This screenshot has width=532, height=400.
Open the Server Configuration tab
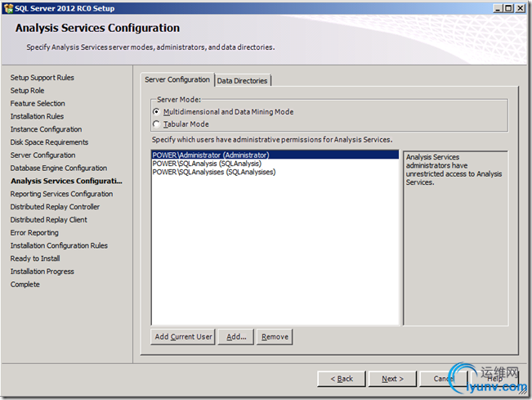point(177,80)
